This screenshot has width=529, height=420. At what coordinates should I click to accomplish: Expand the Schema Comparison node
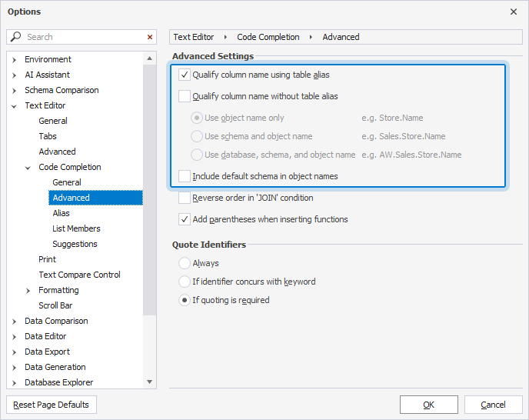tap(14, 91)
